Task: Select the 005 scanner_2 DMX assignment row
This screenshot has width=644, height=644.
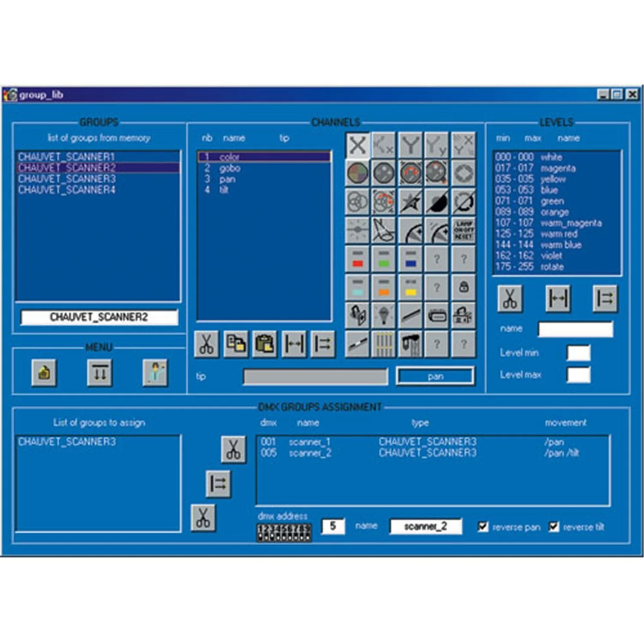Action: (433, 453)
